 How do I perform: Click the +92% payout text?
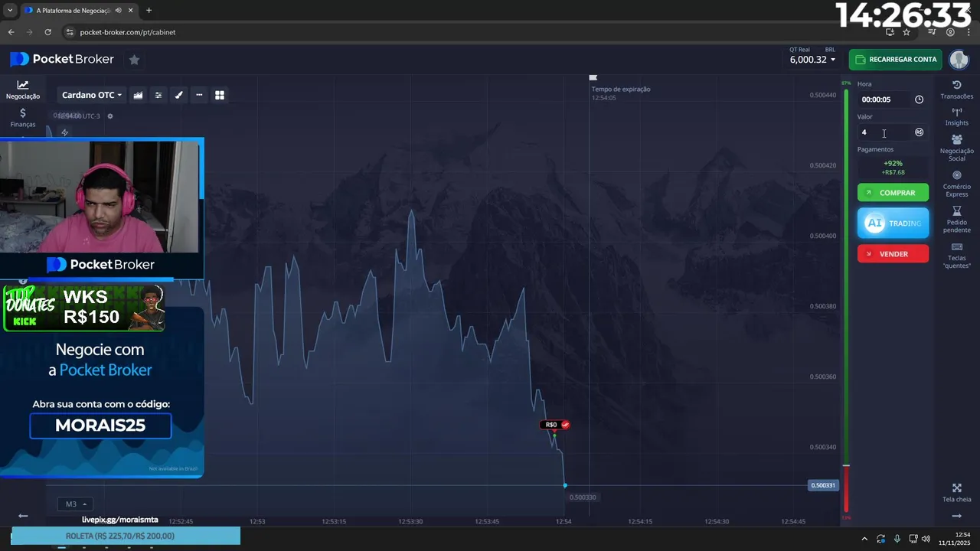coord(893,163)
